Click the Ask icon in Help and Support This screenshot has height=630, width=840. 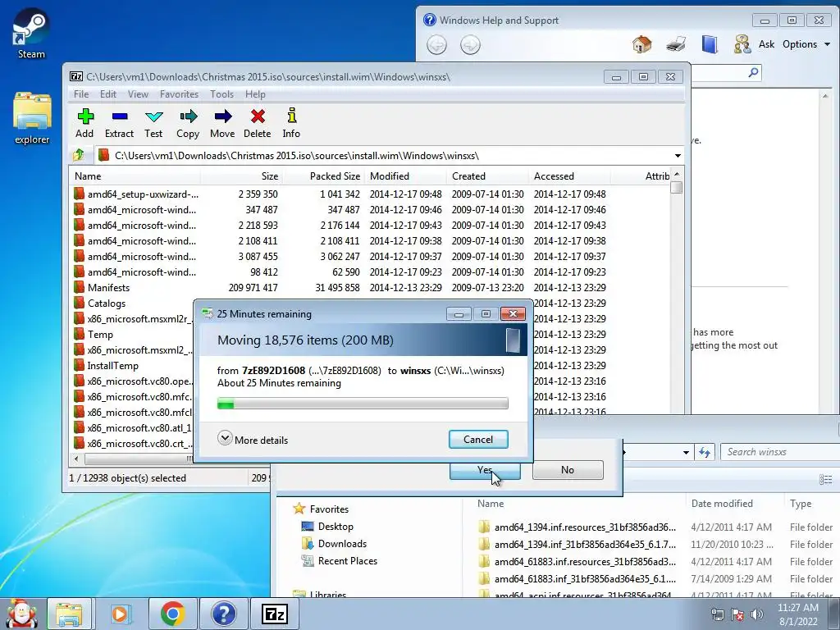742,44
